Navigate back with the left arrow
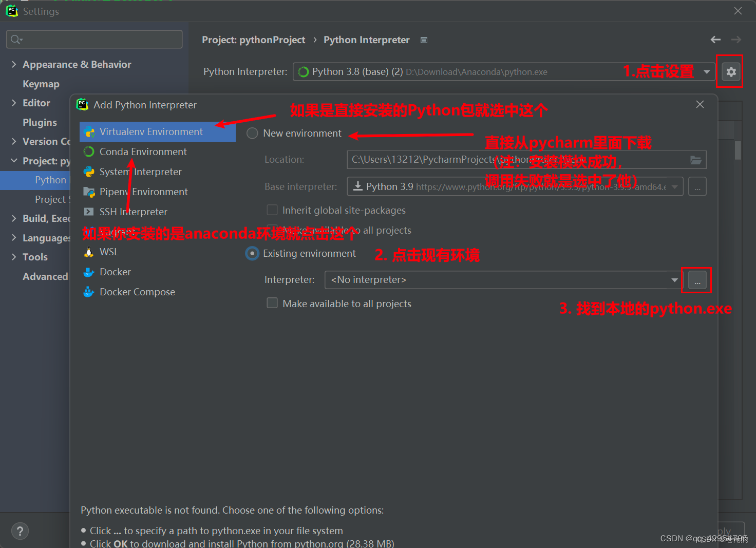The width and height of the screenshot is (756, 548). [715, 40]
